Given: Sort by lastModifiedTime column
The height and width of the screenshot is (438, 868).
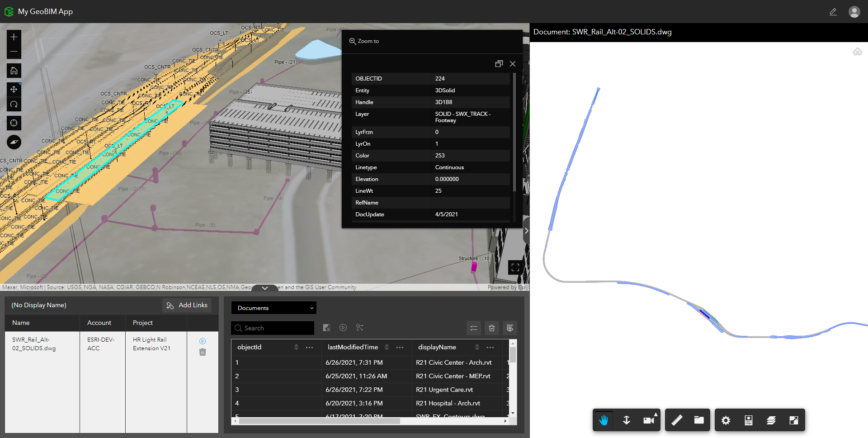Looking at the screenshot, I should tap(387, 347).
